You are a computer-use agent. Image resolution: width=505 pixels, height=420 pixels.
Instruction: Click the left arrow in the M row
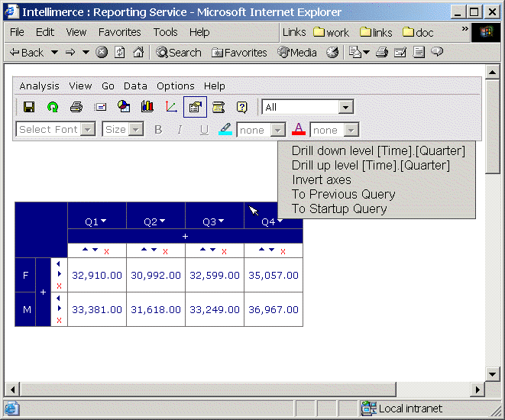(58, 298)
